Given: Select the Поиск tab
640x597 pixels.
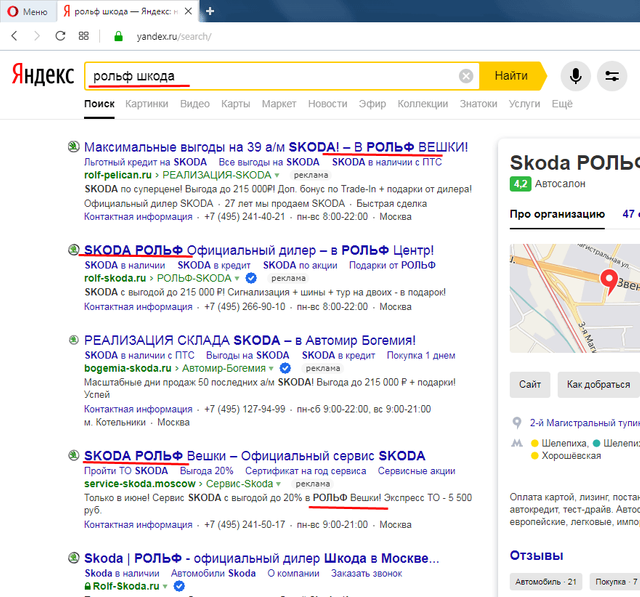Looking at the screenshot, I should click(x=99, y=104).
